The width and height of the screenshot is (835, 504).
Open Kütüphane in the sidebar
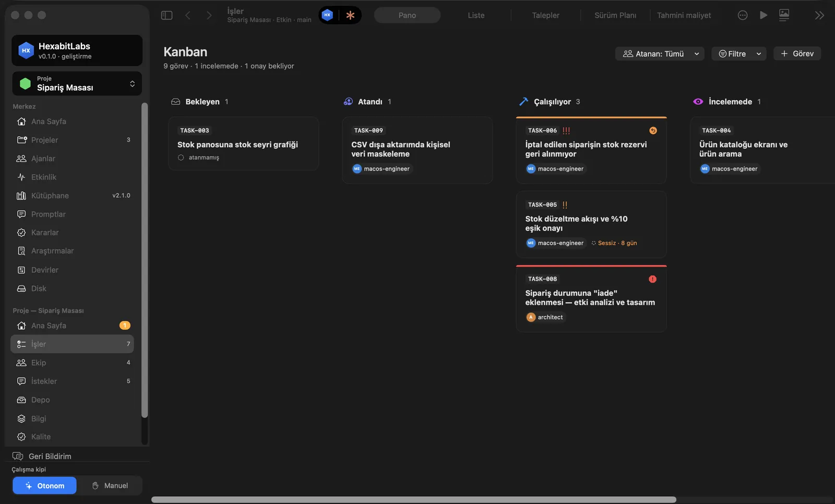pyautogui.click(x=72, y=196)
